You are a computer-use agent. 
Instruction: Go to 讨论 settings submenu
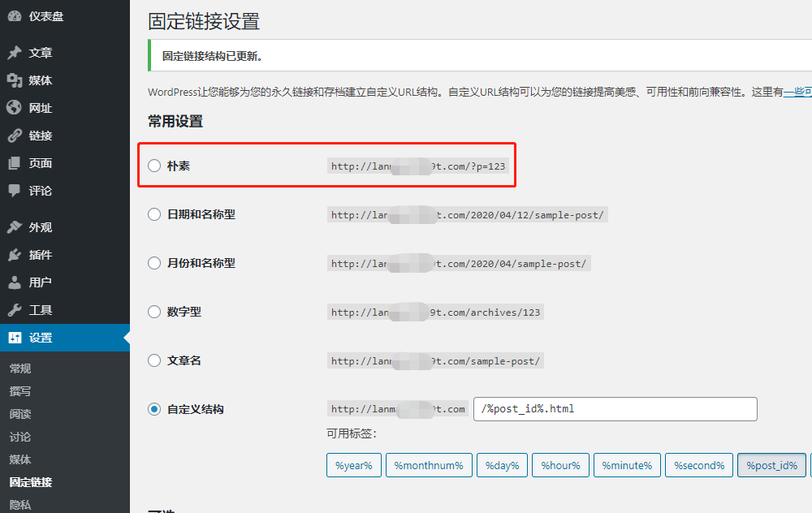point(20,437)
